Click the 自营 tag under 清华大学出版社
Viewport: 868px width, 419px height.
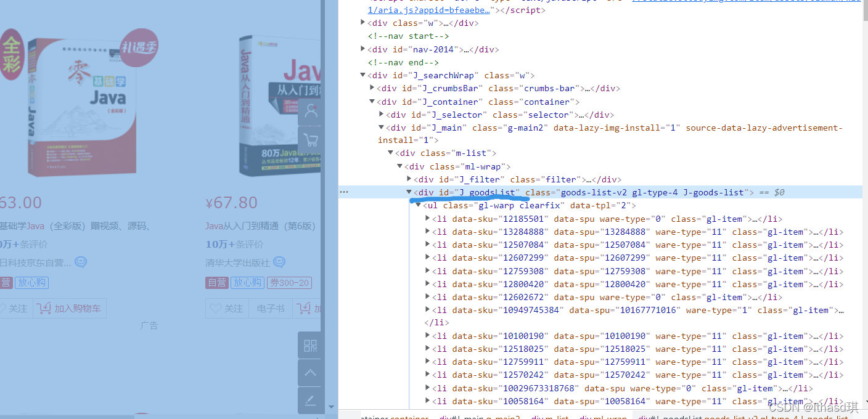tap(217, 283)
